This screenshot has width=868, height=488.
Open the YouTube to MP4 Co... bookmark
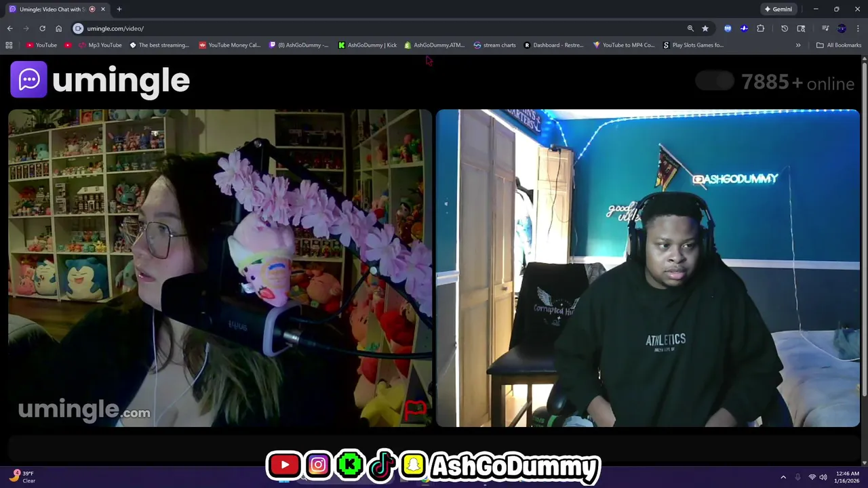pyautogui.click(x=623, y=45)
